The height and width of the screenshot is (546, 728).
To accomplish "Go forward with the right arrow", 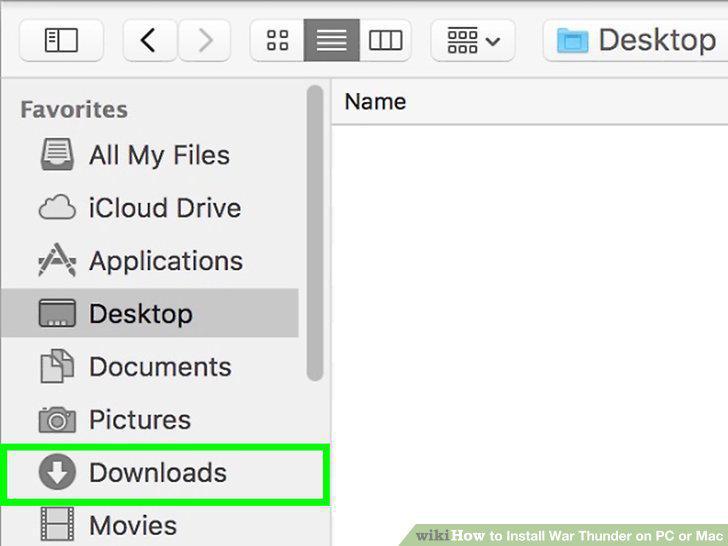I will (205, 40).
